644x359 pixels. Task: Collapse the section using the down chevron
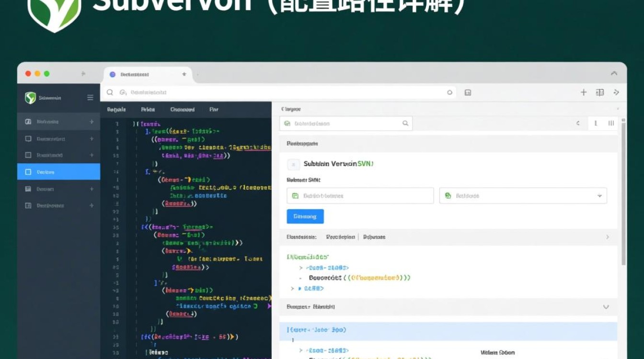(606, 307)
